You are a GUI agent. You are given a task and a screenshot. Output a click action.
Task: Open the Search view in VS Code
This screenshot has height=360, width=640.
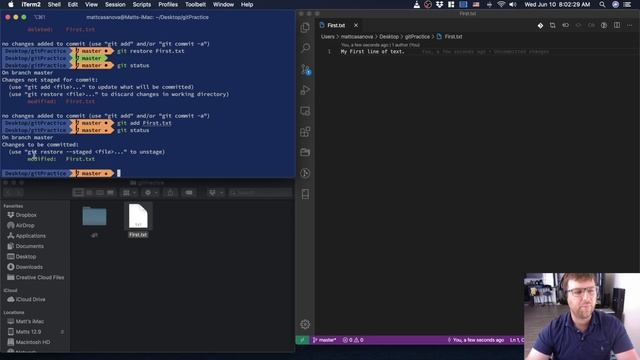click(305, 48)
